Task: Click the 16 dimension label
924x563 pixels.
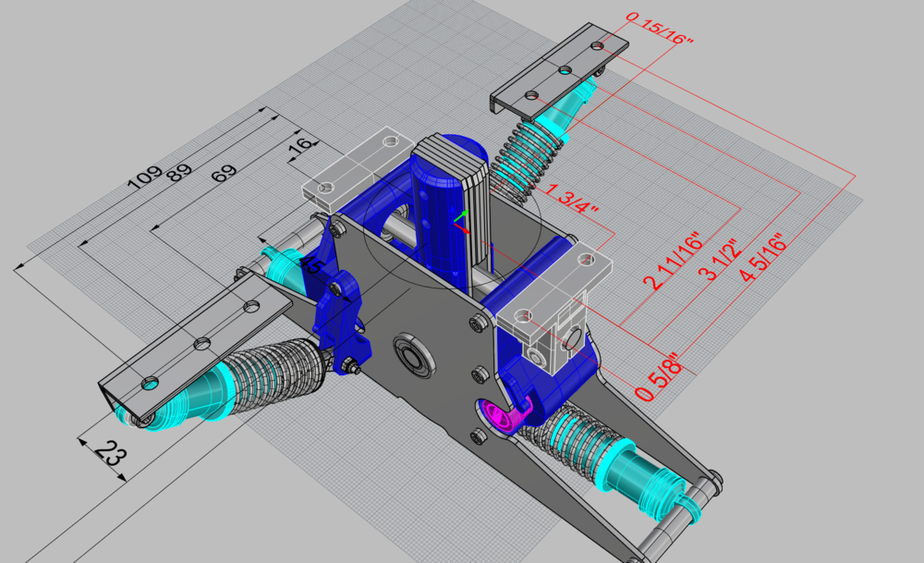Action: pos(302,144)
